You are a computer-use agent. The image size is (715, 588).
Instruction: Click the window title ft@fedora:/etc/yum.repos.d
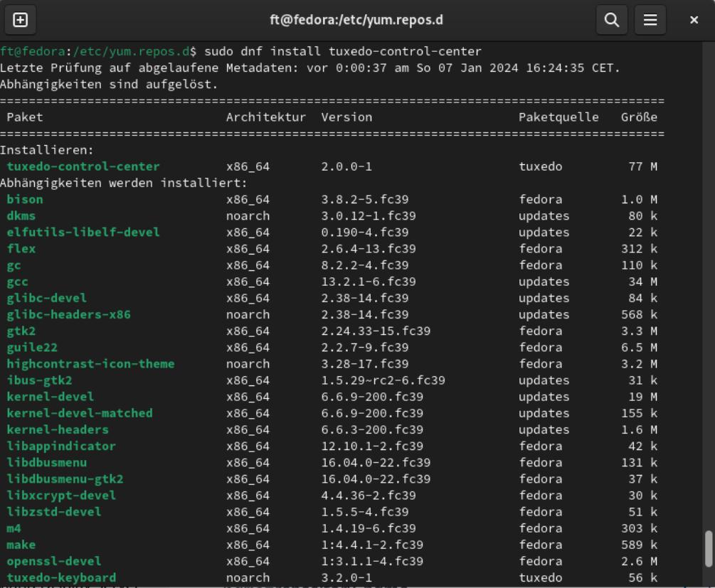[356, 20]
